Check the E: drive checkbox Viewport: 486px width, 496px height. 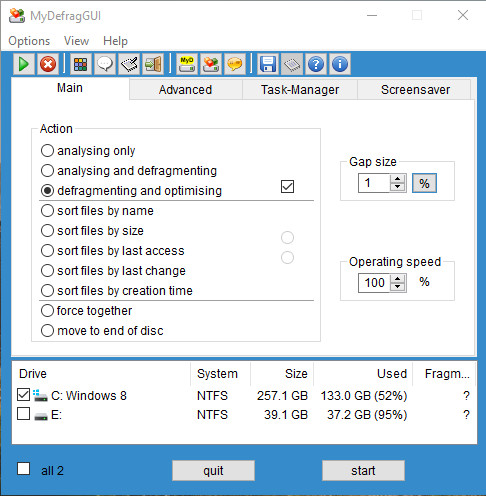point(23,414)
